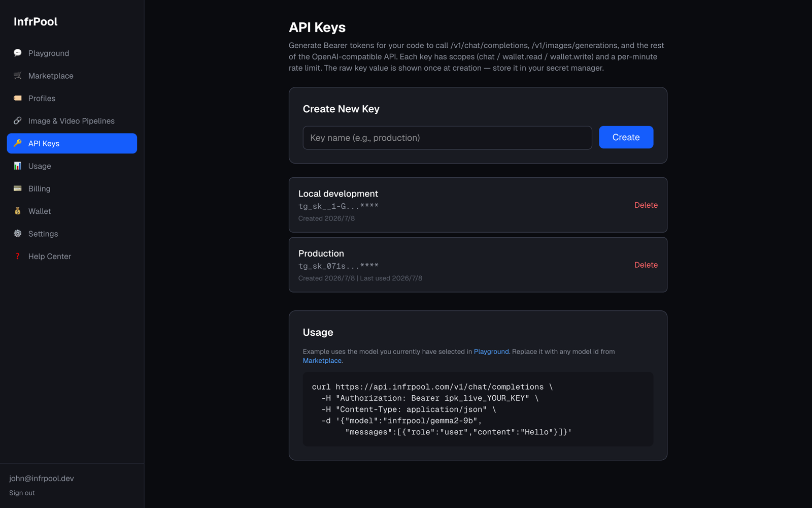Click the Billing credit card icon
812x508 pixels.
[x=18, y=188]
